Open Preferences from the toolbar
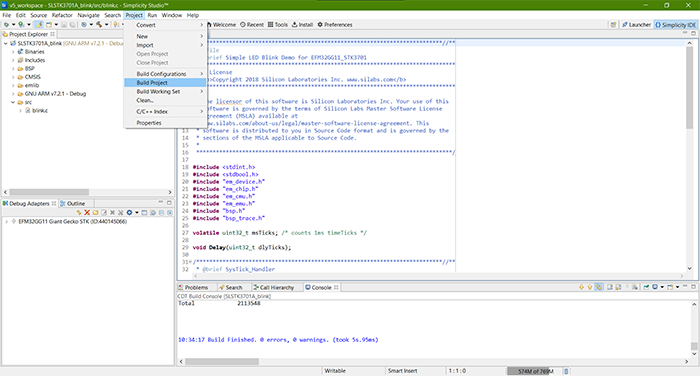Image resolution: width=700 pixels, height=376 pixels. click(335, 25)
